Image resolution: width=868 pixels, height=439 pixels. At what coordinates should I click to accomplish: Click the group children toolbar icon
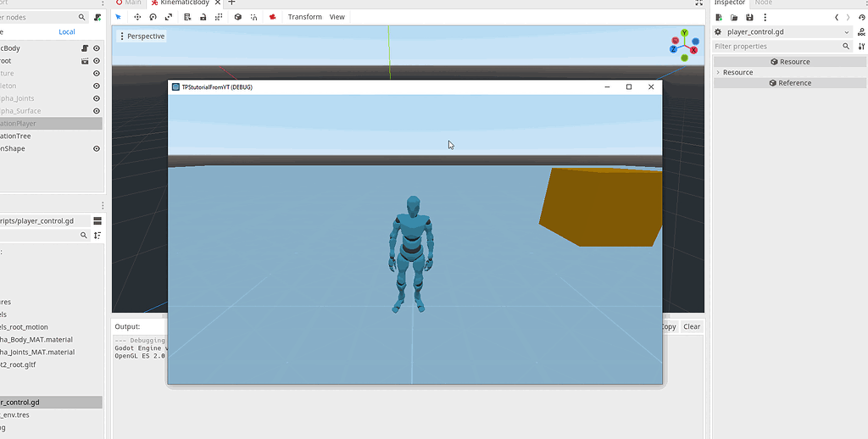(219, 17)
